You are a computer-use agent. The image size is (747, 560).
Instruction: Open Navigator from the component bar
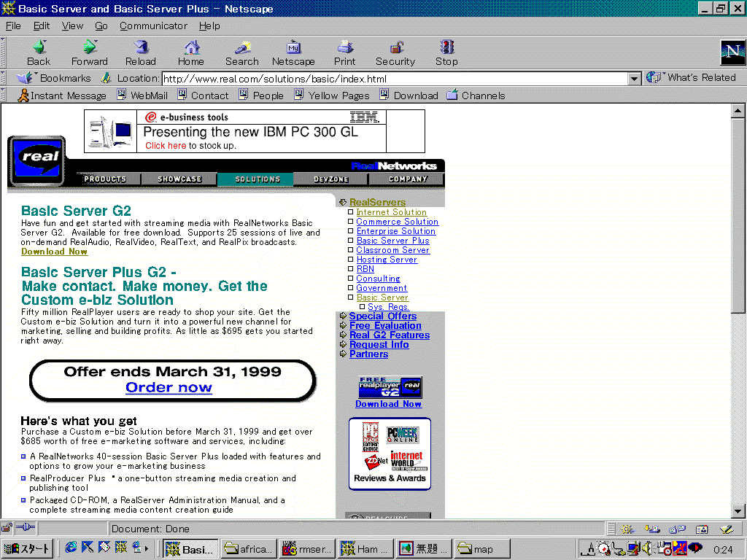(x=627, y=529)
